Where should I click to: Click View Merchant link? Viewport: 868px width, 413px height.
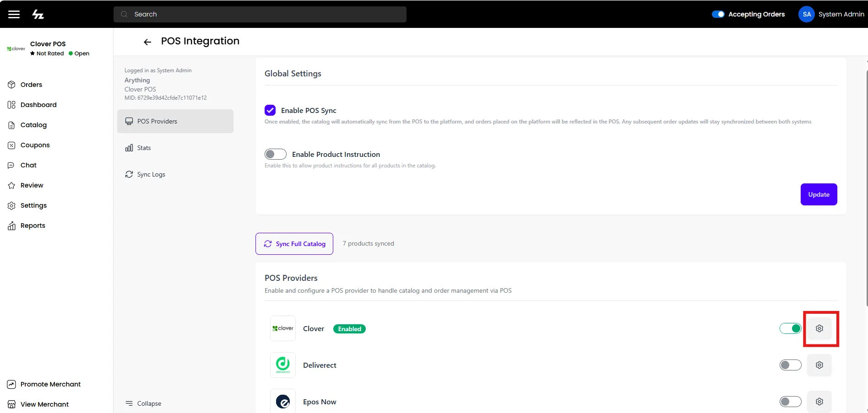[38, 404]
